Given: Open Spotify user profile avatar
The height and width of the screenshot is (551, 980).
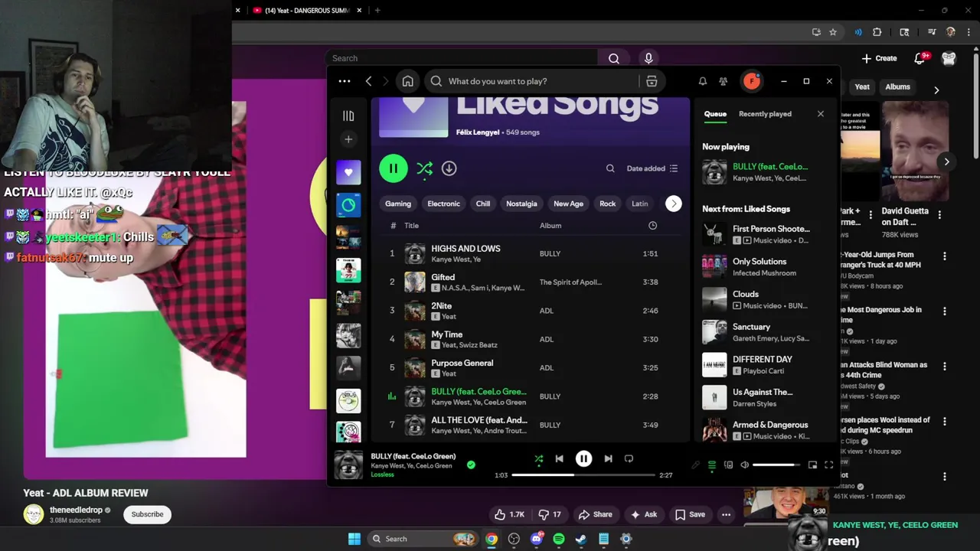Looking at the screenshot, I should 752,81.
